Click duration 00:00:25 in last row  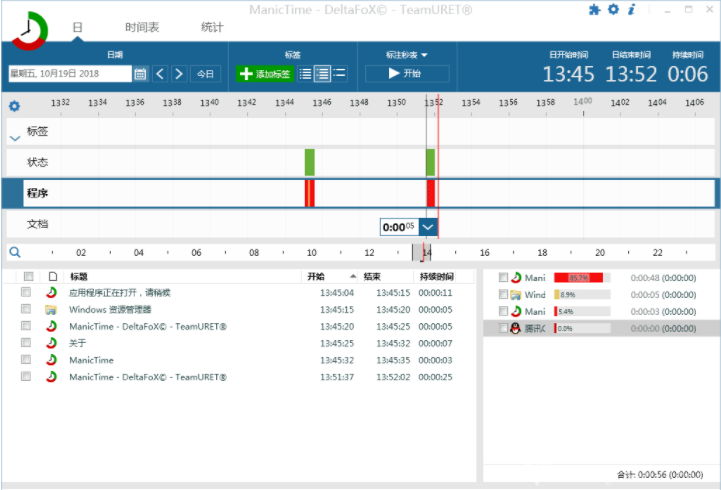pyautogui.click(x=435, y=377)
